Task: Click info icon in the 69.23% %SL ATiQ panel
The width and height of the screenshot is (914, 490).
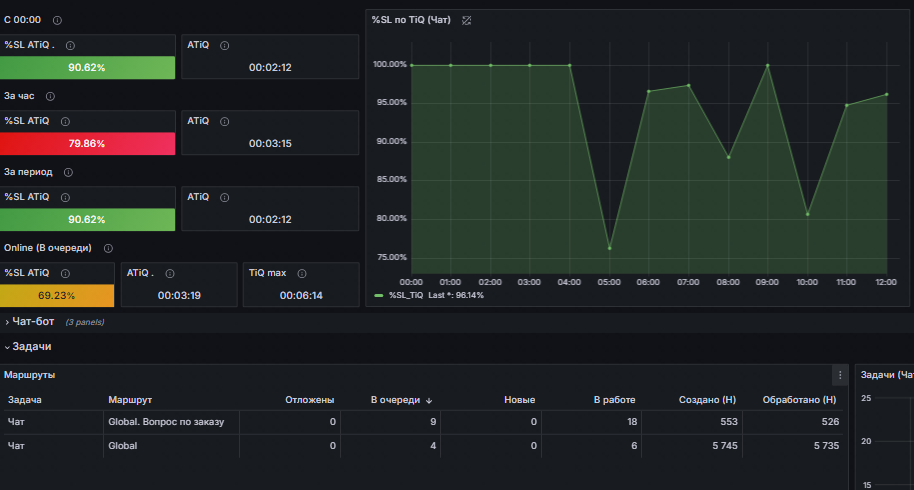Action: (65, 273)
